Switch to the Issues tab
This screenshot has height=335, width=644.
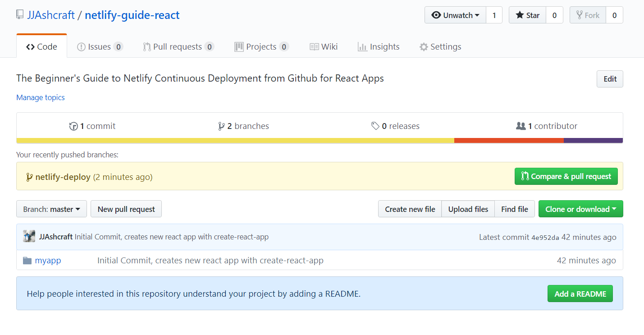(100, 47)
